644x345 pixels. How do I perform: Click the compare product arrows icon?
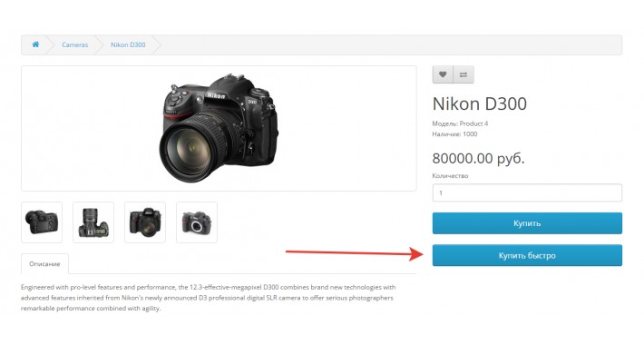(x=463, y=74)
